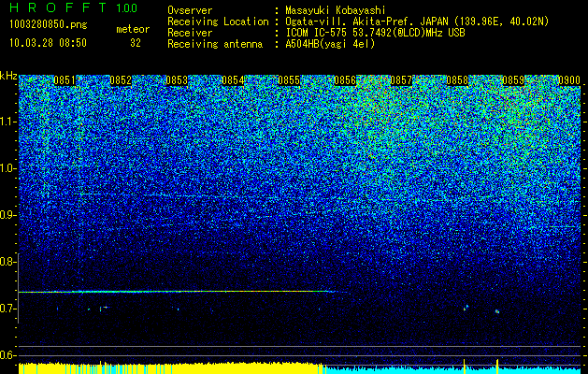Click the 0856 time marker

click(x=345, y=80)
